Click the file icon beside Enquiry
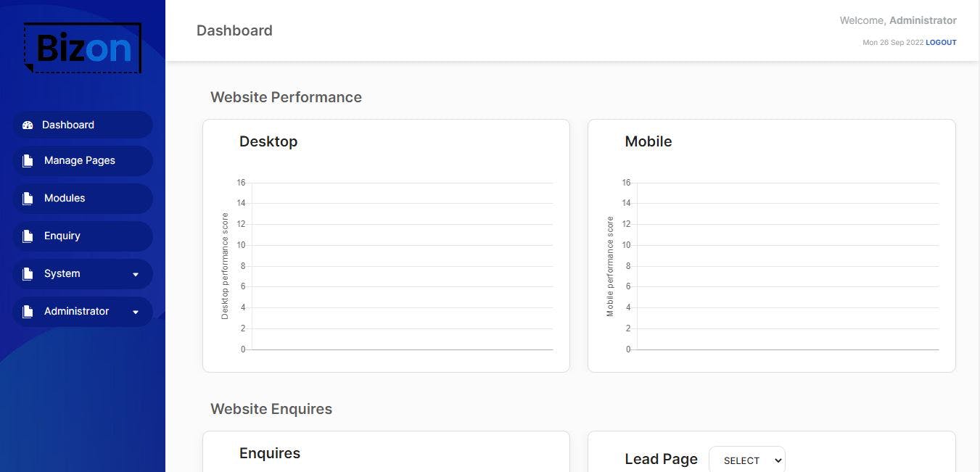The image size is (980, 472). [x=28, y=236]
